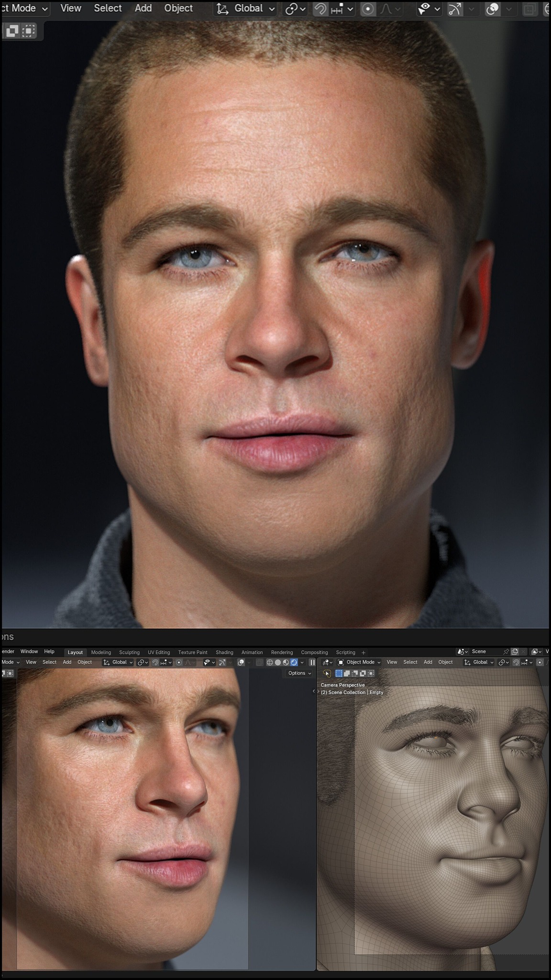This screenshot has height=980, width=551.
Task: Select rendered viewport shading mode icon
Action: pos(294,662)
